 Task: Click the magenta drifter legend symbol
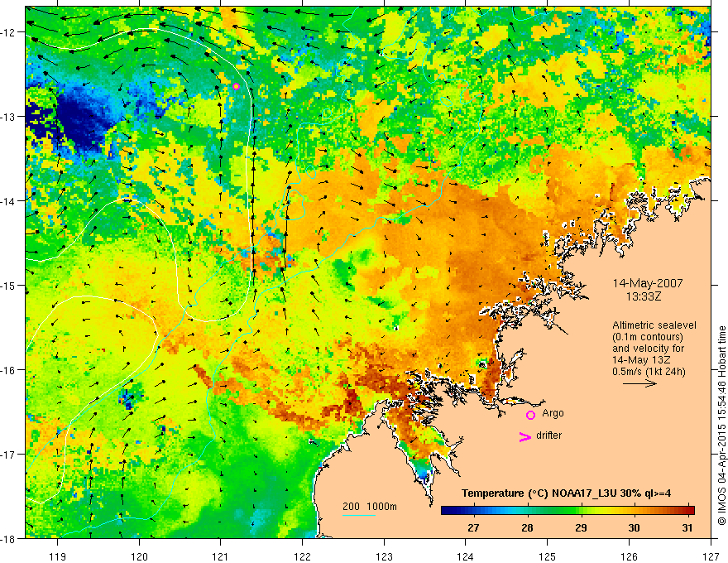525,436
